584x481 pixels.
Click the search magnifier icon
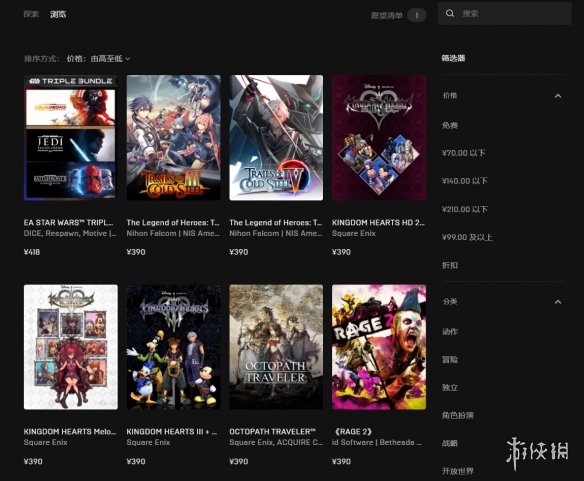click(450, 14)
